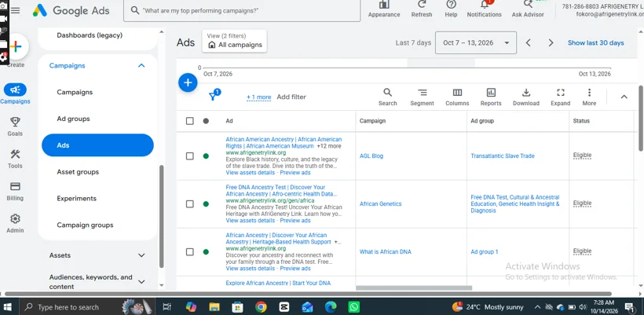Select Ads in sidebar

[x=97, y=145]
